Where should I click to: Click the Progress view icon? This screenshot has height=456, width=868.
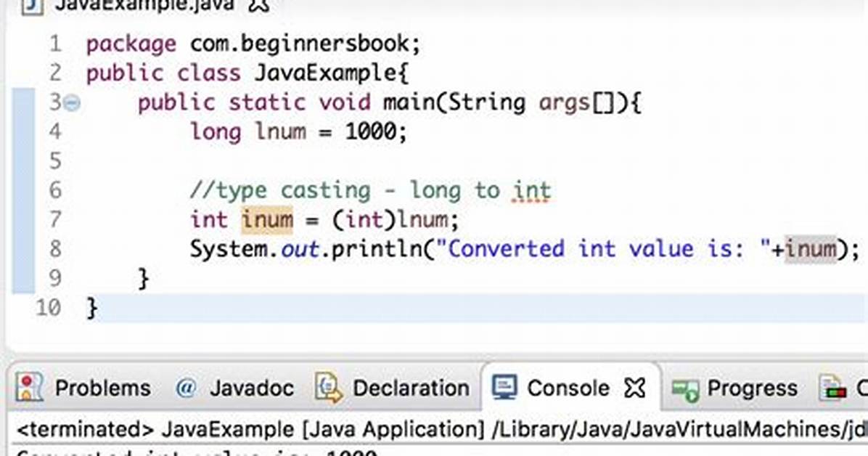685,389
